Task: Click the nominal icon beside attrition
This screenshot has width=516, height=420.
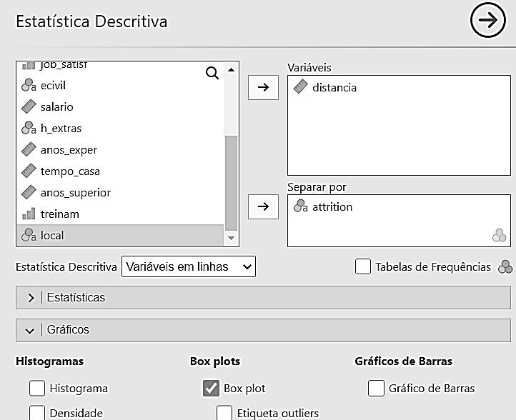Action: point(300,207)
